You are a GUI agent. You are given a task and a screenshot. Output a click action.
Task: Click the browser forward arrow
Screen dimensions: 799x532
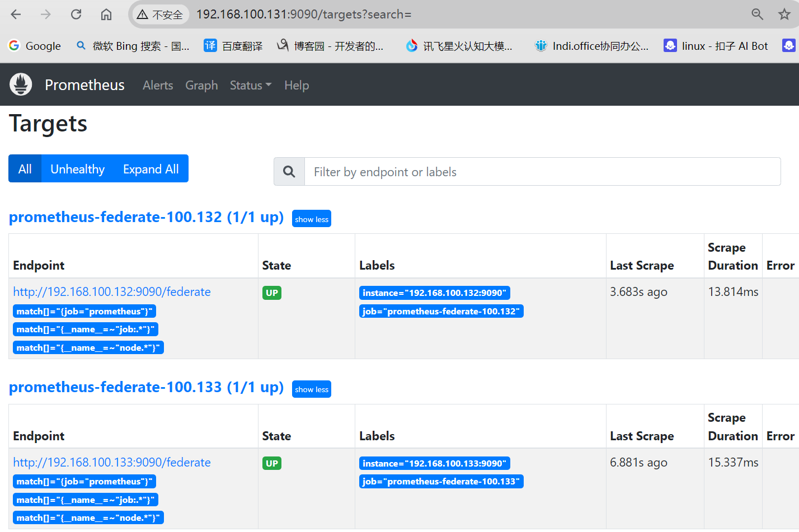tap(46, 15)
